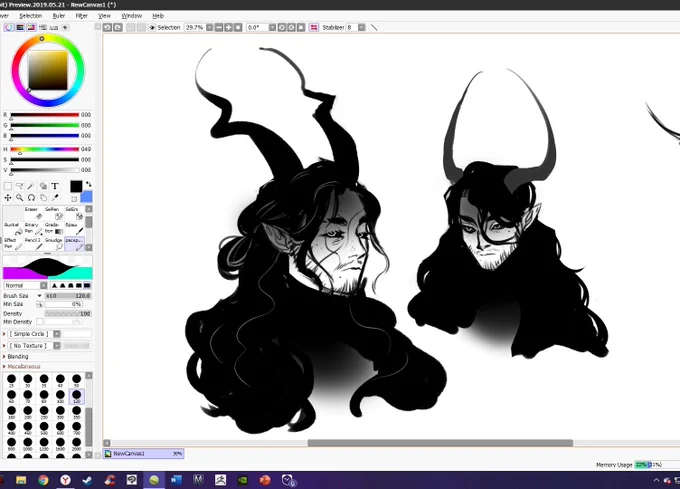
Task: Select the Lasso tool
Action: pyautogui.click(x=20, y=186)
